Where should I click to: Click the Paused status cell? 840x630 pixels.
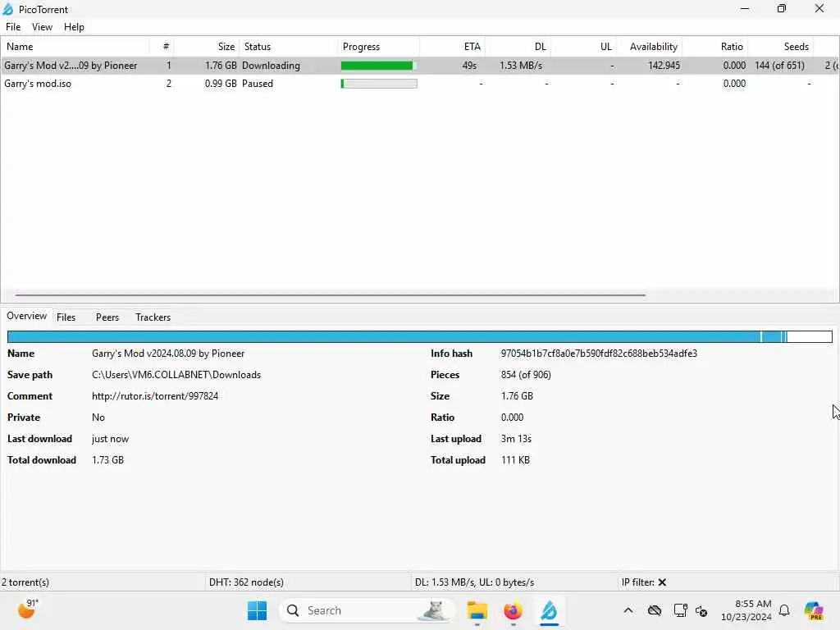point(257,84)
